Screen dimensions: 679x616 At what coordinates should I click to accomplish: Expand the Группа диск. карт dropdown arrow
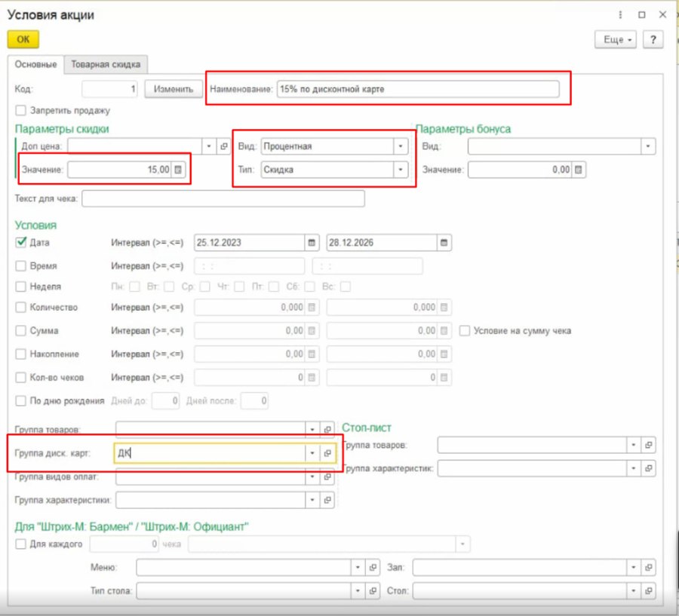click(312, 453)
